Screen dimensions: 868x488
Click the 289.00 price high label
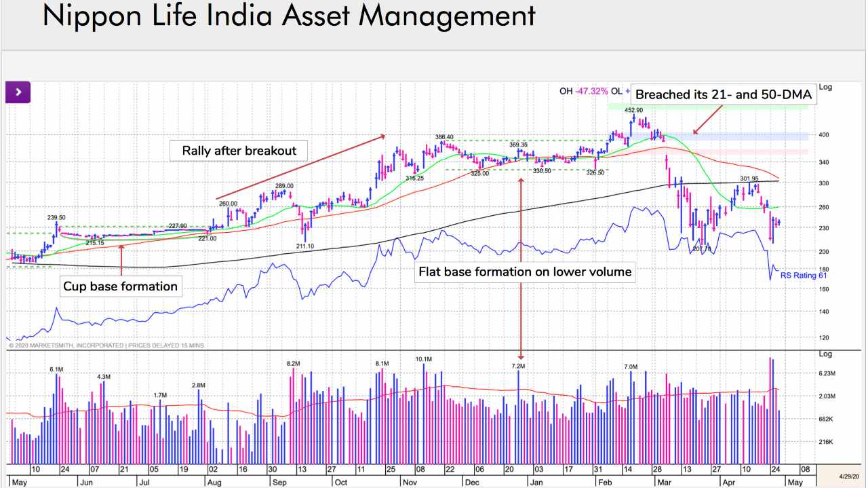[x=284, y=186]
